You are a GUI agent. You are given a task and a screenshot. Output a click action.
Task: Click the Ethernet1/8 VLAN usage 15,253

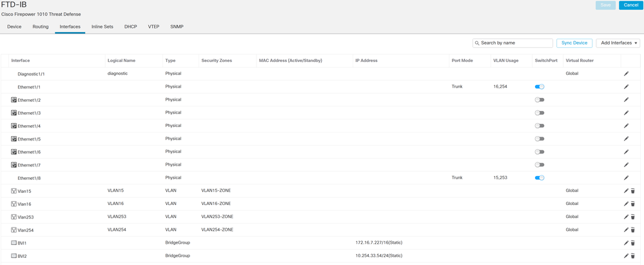click(x=500, y=178)
